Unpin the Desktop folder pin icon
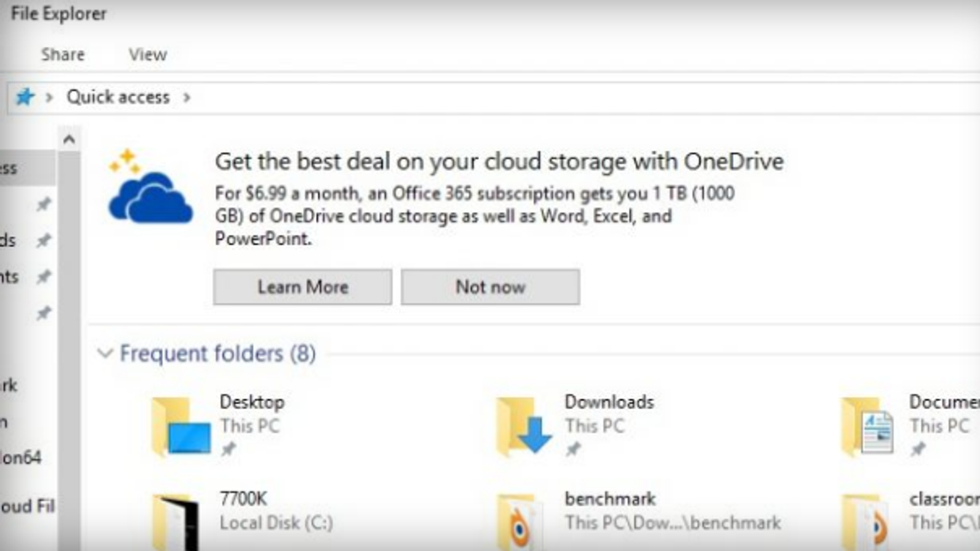 pos(228,449)
